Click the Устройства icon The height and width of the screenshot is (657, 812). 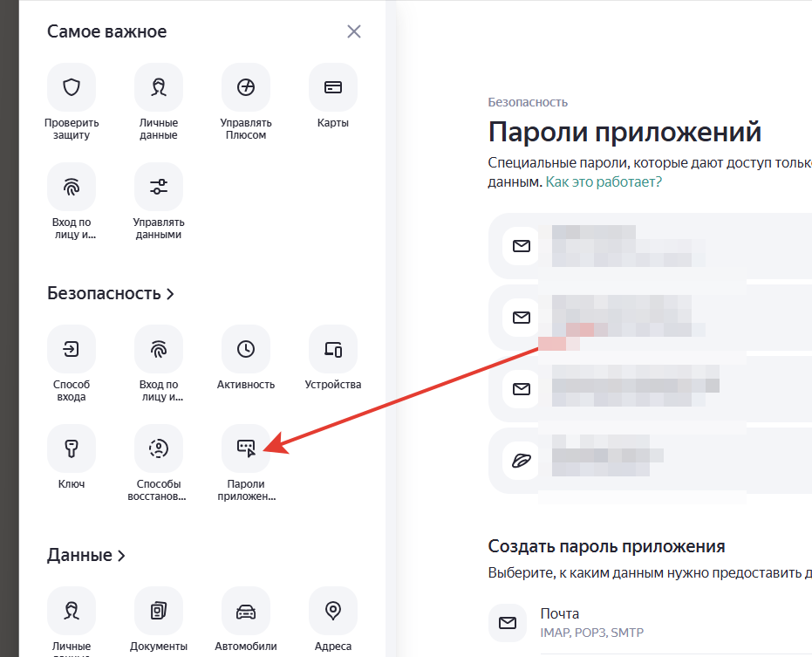click(x=332, y=349)
